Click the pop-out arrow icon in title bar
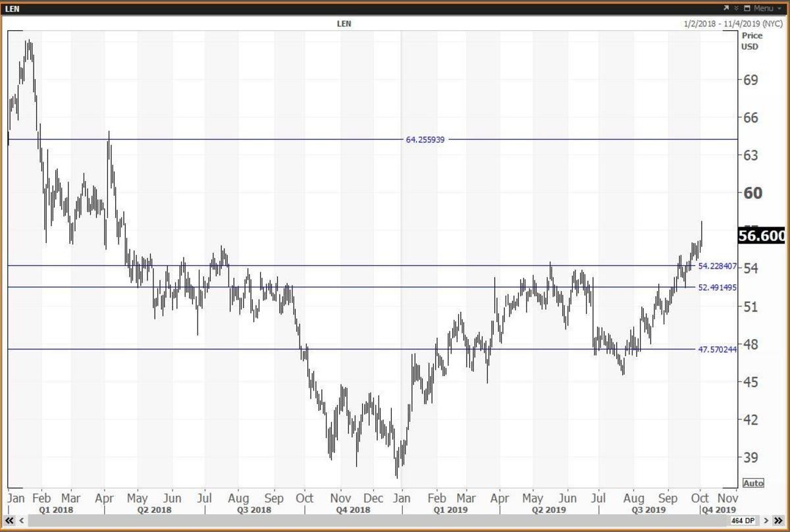The image size is (790, 532). [x=726, y=8]
